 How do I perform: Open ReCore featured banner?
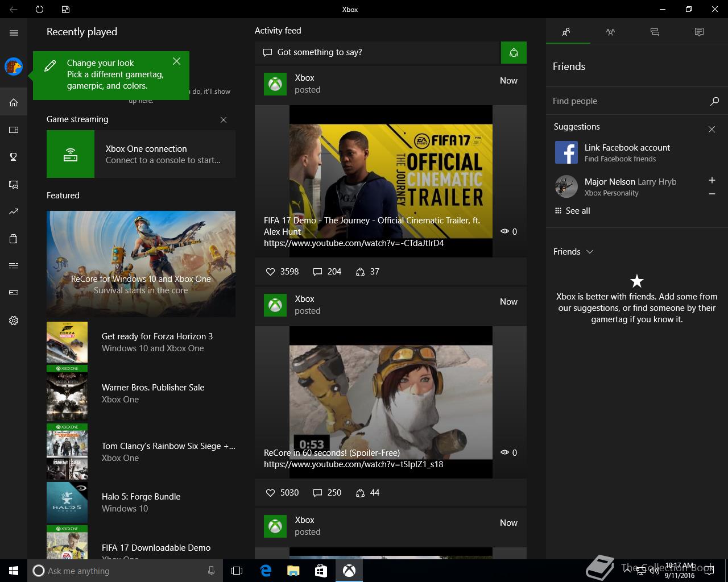point(141,264)
